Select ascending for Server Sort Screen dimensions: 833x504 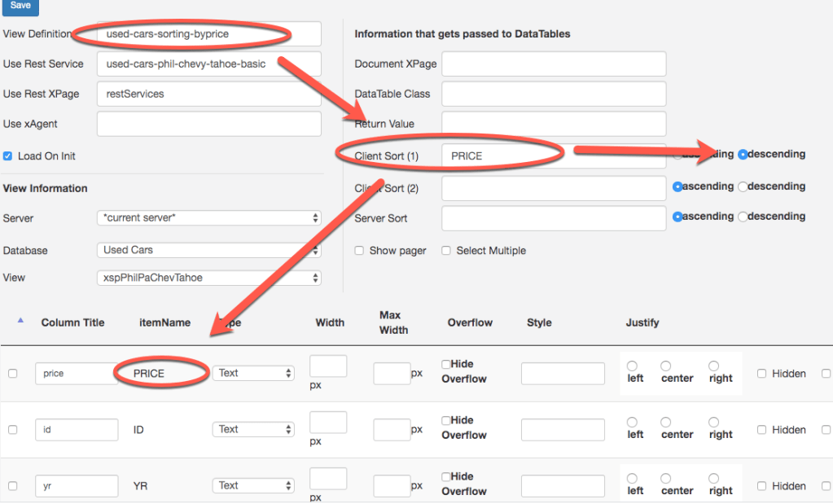[x=677, y=217]
